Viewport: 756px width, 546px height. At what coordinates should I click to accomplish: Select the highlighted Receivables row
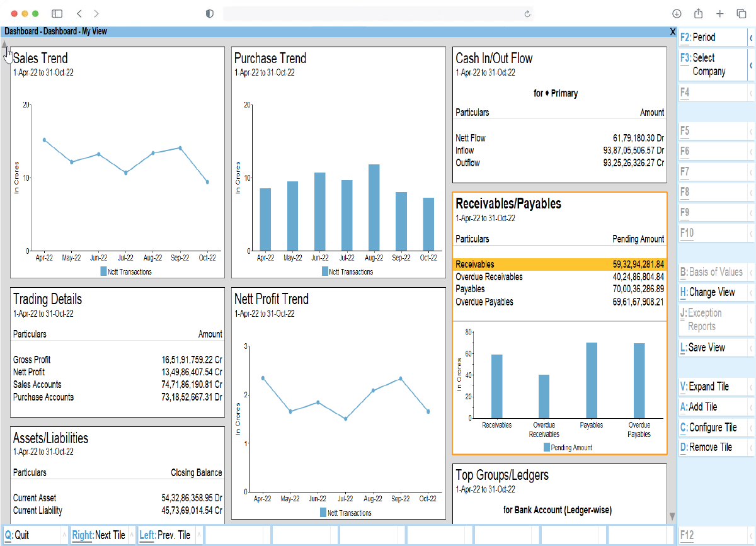pos(559,264)
